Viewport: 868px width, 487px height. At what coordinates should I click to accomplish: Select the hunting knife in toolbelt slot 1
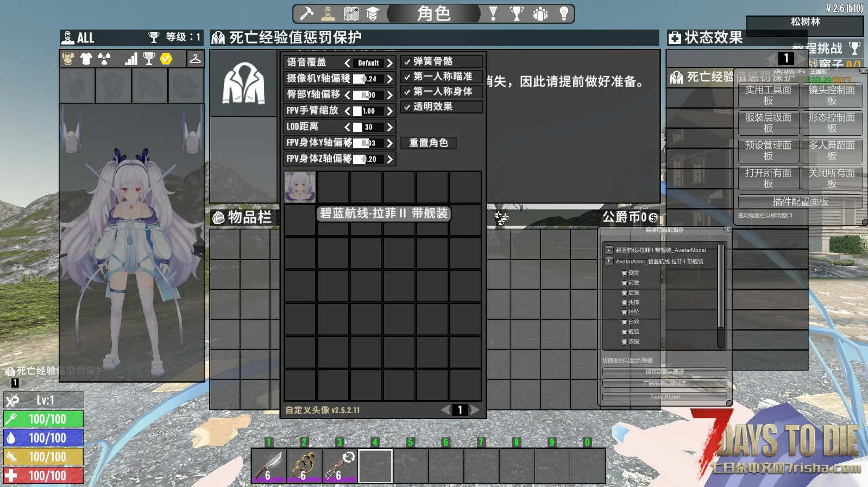point(269,466)
